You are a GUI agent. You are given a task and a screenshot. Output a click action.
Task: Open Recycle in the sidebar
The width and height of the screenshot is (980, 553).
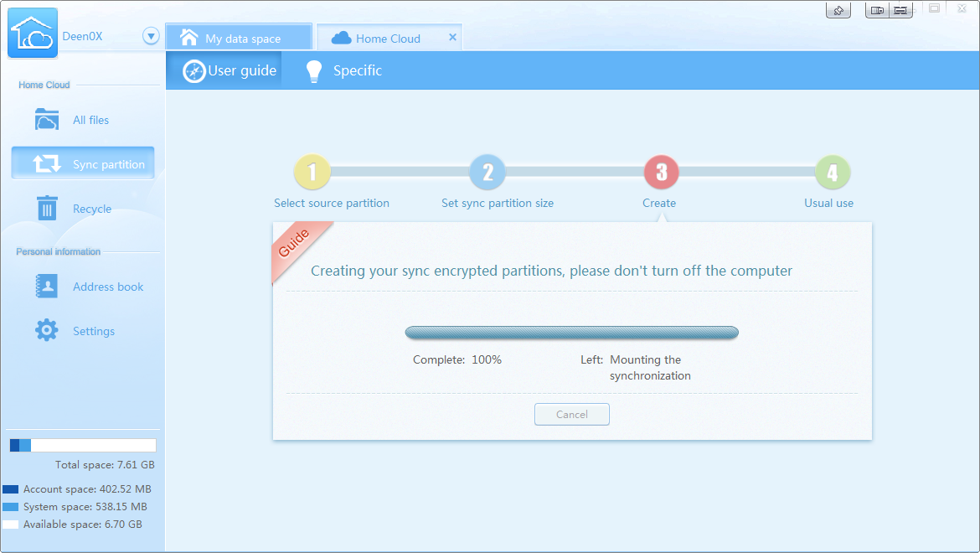click(x=82, y=209)
